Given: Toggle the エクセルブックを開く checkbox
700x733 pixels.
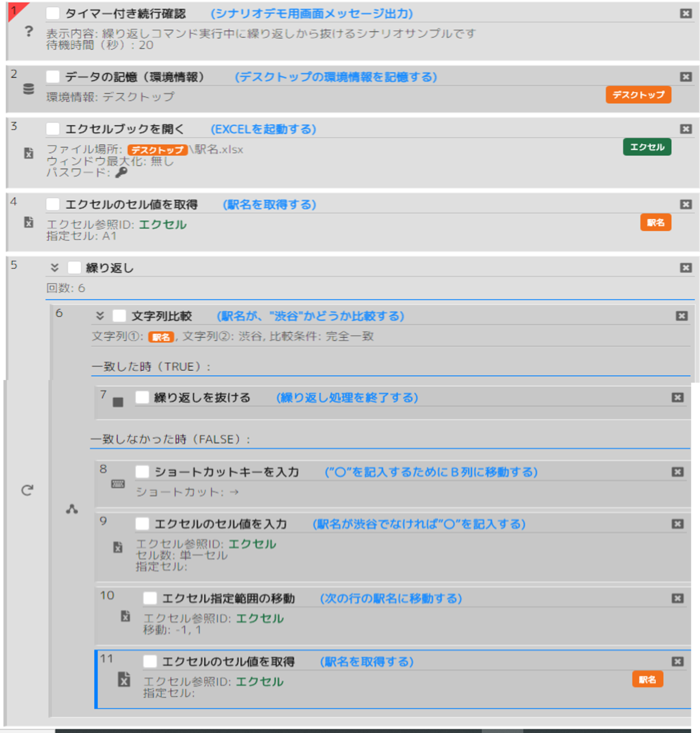Looking at the screenshot, I should pos(53,129).
